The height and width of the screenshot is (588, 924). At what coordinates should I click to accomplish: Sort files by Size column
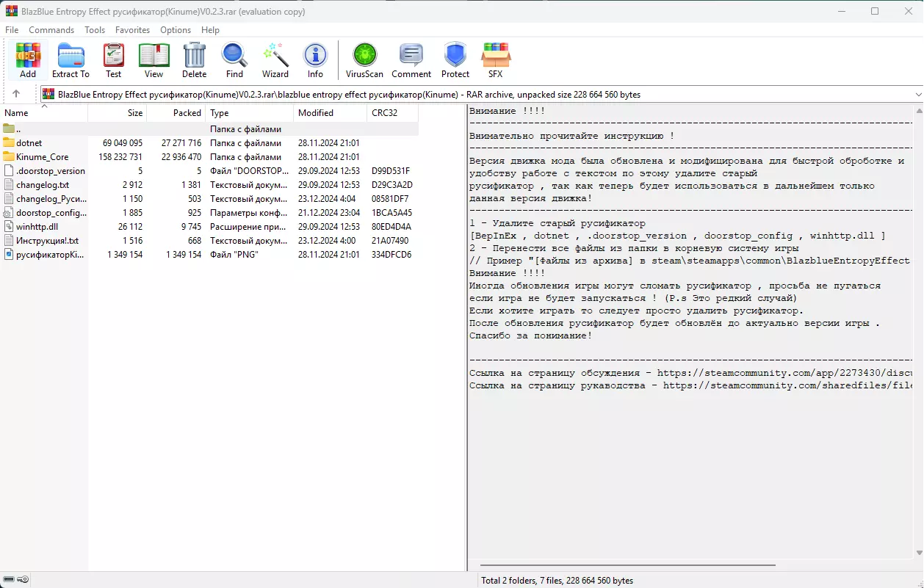pos(118,113)
